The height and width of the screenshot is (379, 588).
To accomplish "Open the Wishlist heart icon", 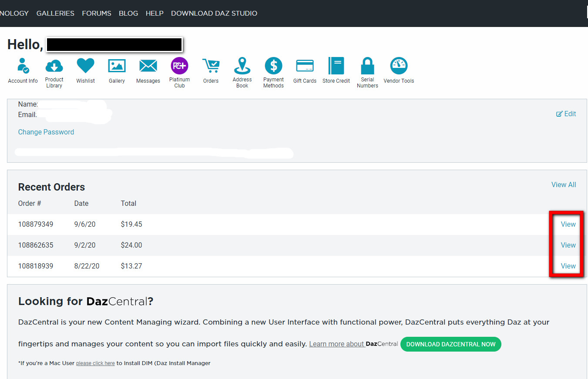I will pyautogui.click(x=85, y=66).
